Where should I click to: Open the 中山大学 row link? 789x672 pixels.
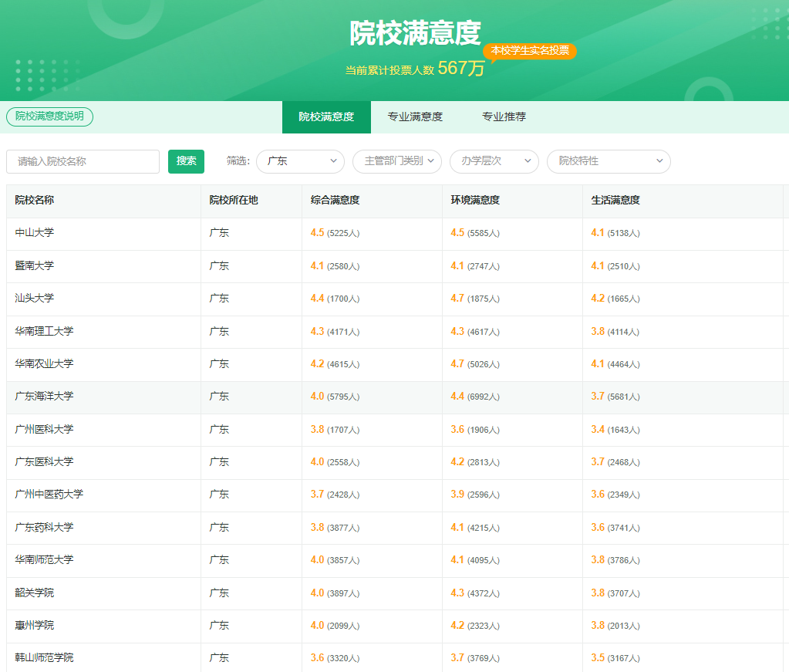click(x=35, y=232)
